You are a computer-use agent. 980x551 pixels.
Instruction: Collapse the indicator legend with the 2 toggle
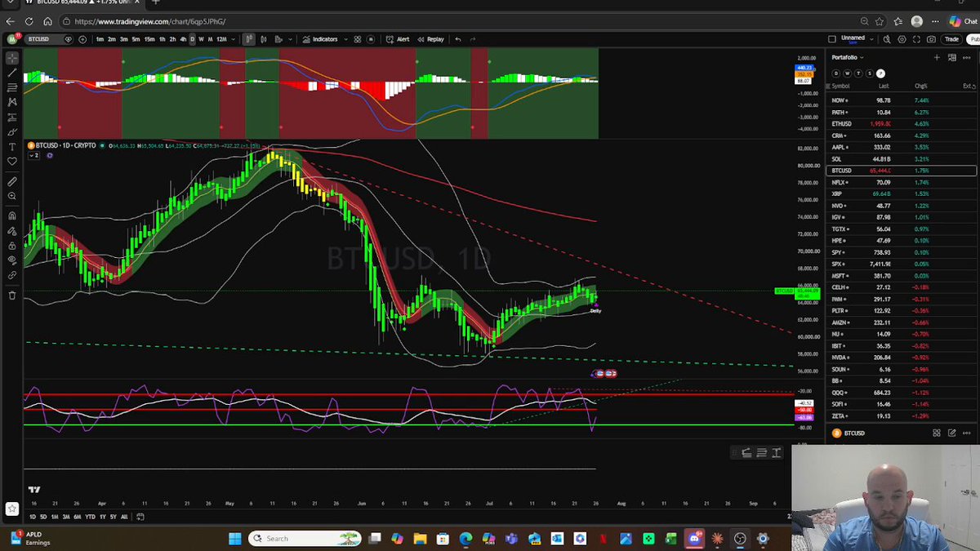pos(34,155)
